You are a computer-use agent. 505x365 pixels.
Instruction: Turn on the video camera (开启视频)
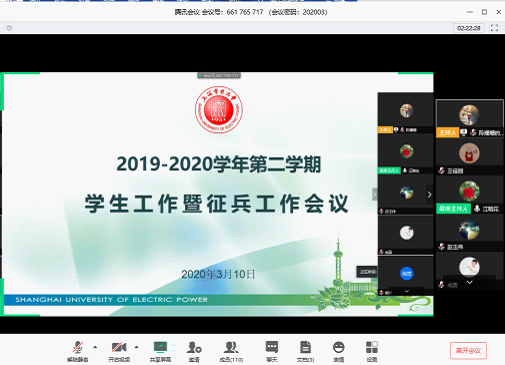click(119, 351)
